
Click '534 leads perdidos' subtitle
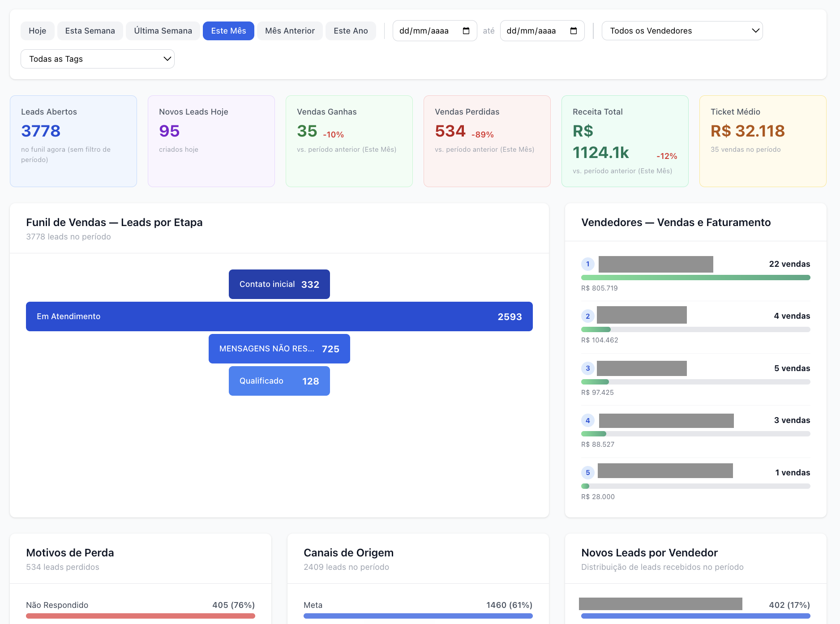coord(63,567)
